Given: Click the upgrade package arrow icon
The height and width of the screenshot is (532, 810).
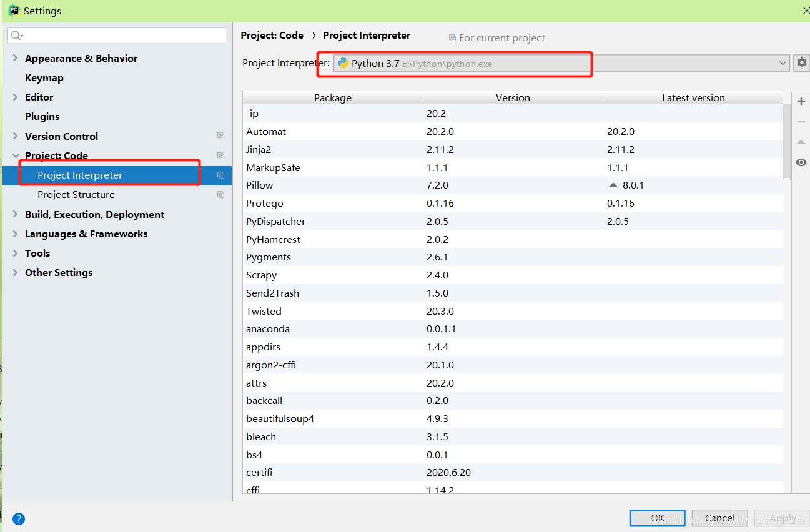Looking at the screenshot, I should point(801,142).
